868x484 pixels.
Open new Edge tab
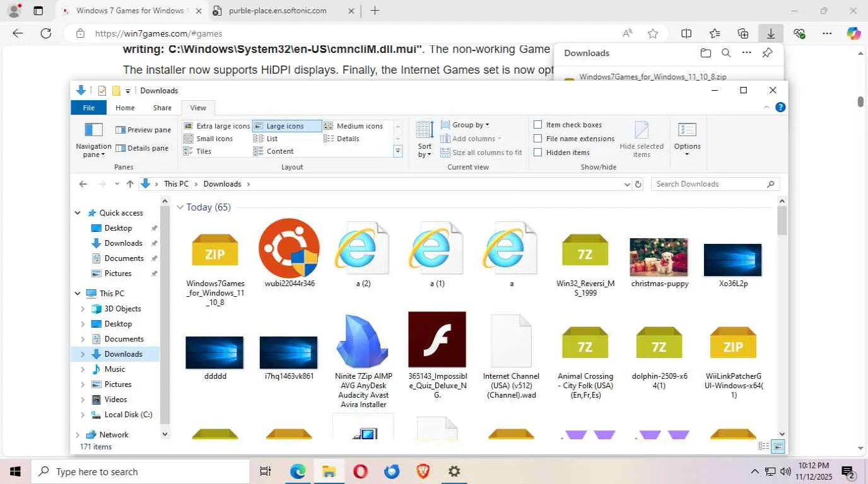coord(375,11)
